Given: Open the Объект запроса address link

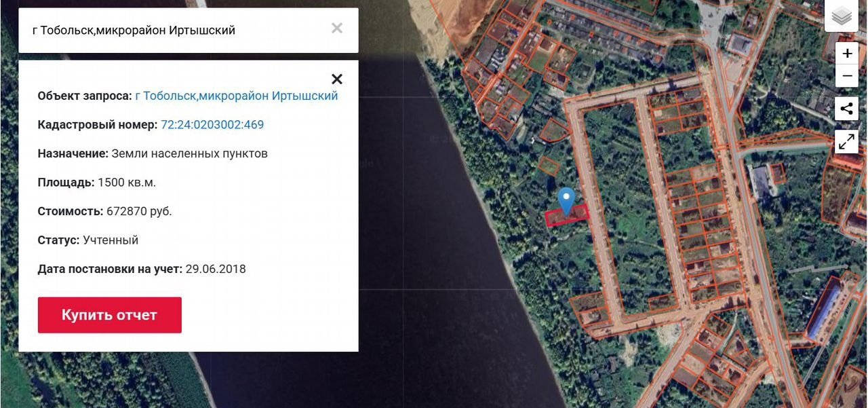Looking at the screenshot, I should (x=236, y=96).
